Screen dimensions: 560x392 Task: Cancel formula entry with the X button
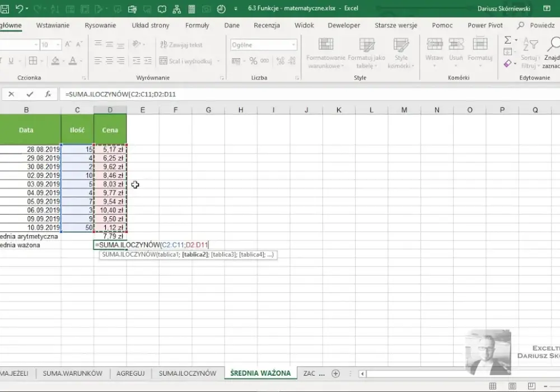click(x=11, y=94)
